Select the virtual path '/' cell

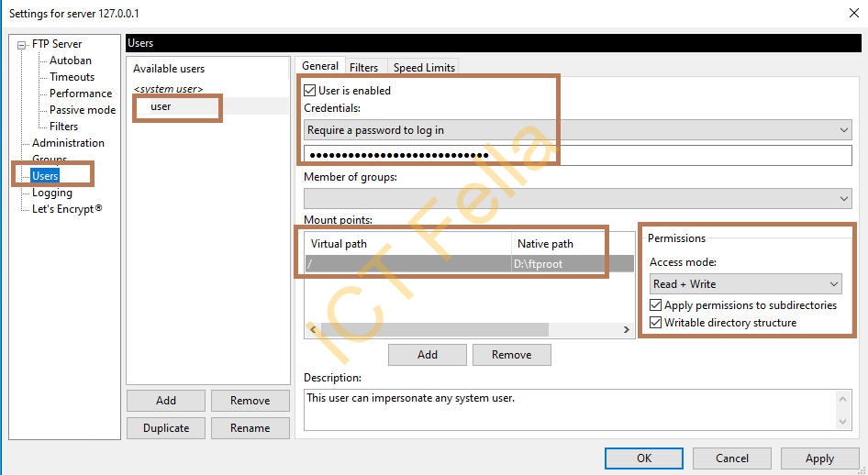(x=408, y=264)
